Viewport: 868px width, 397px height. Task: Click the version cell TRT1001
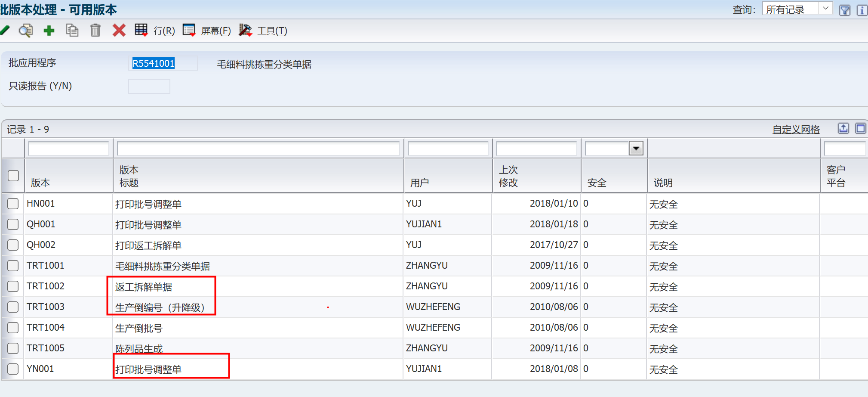pos(46,265)
